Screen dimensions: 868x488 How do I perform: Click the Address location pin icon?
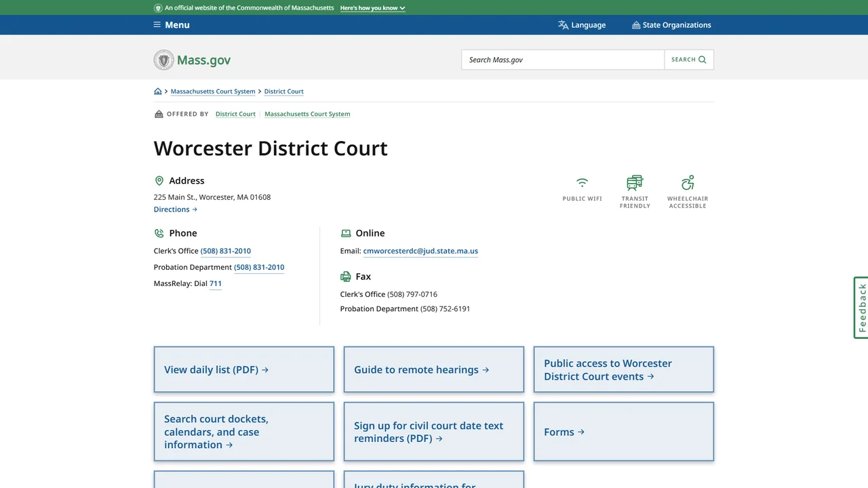click(159, 181)
